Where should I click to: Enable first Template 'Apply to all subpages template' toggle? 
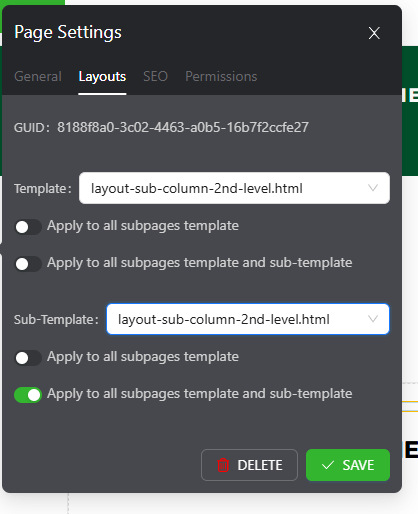point(28,227)
